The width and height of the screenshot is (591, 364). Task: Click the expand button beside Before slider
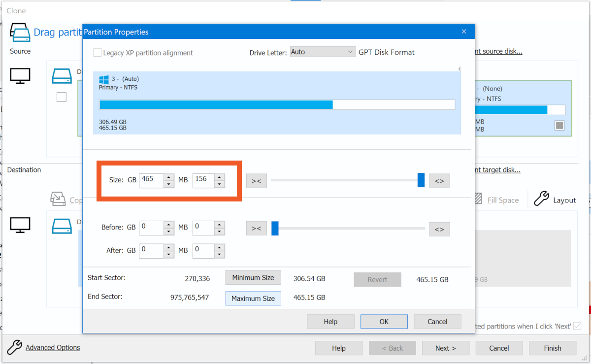[x=439, y=229]
